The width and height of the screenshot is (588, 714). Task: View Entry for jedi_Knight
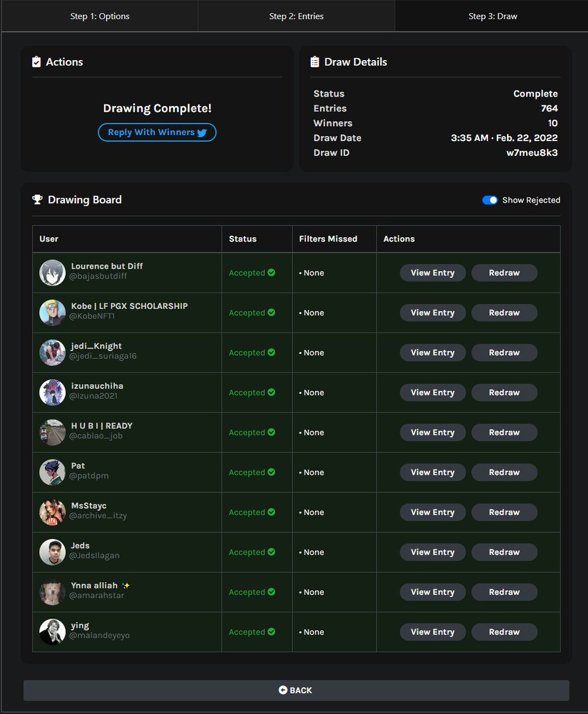433,352
